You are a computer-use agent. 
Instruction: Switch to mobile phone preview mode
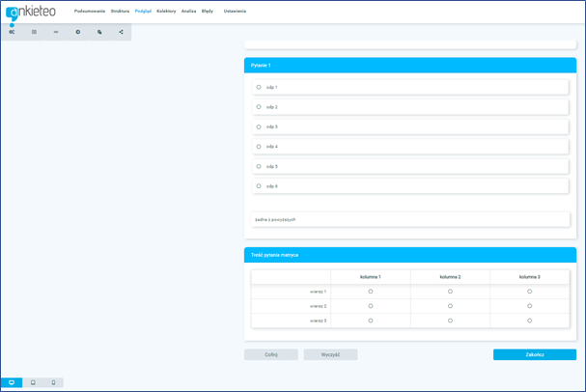tap(53, 382)
